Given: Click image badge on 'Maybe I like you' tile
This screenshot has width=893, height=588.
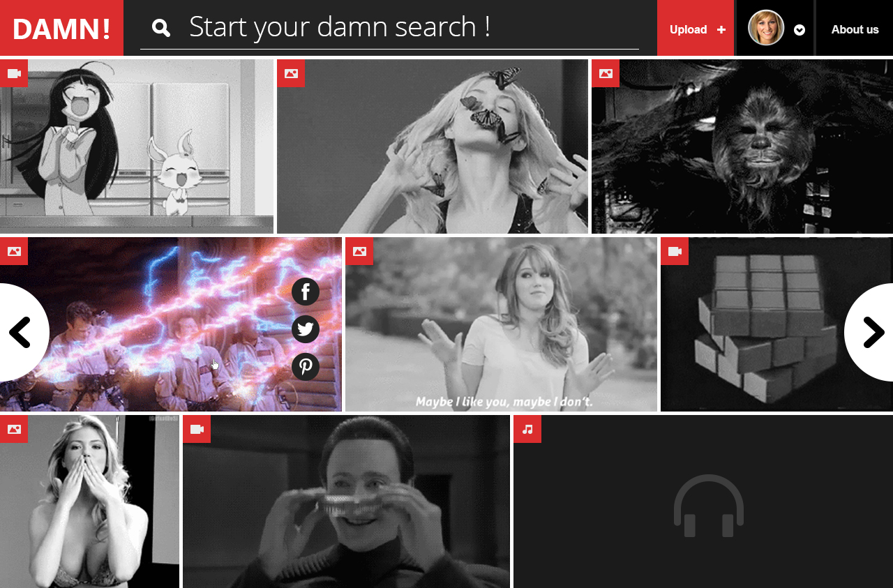Looking at the screenshot, I should pyautogui.click(x=359, y=251).
